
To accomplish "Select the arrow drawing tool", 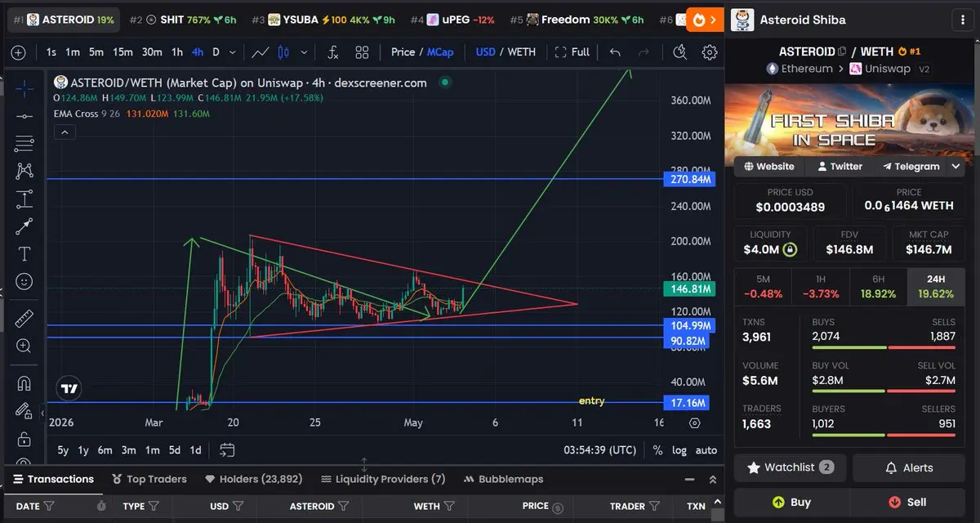I will tap(24, 226).
